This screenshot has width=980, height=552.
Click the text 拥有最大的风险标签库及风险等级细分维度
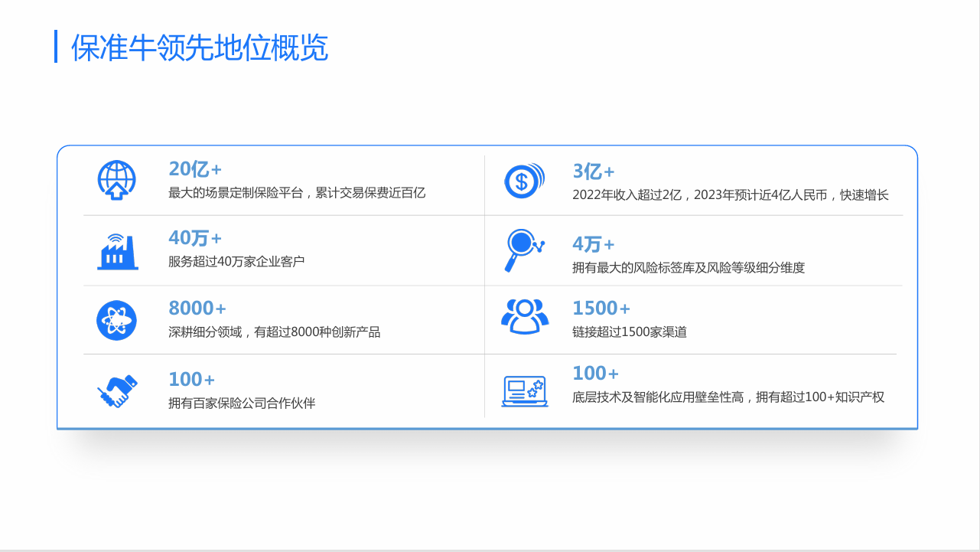click(x=689, y=268)
